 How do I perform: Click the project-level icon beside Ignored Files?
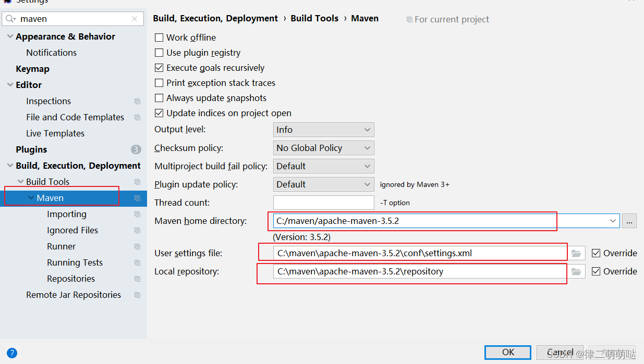pyautogui.click(x=138, y=230)
